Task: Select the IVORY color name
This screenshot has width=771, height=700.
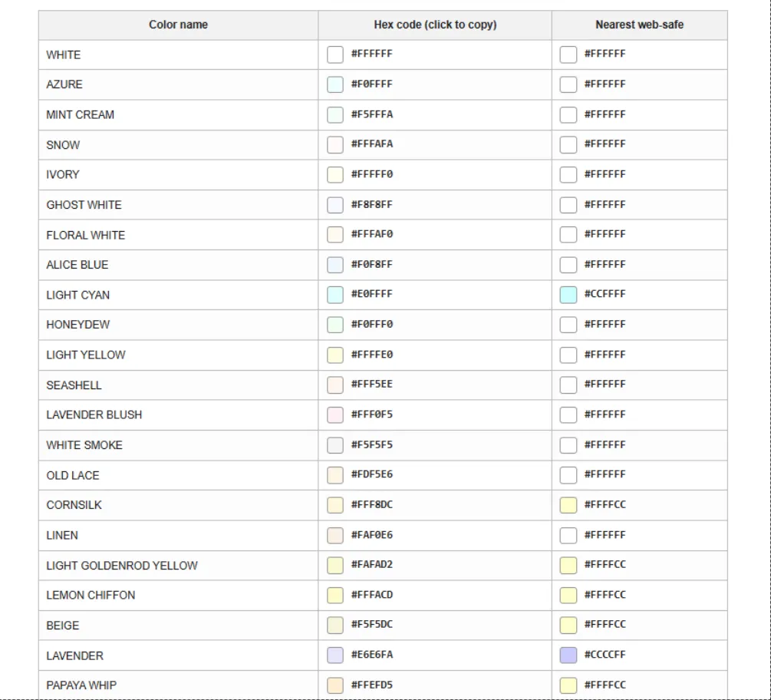Action: click(x=62, y=175)
